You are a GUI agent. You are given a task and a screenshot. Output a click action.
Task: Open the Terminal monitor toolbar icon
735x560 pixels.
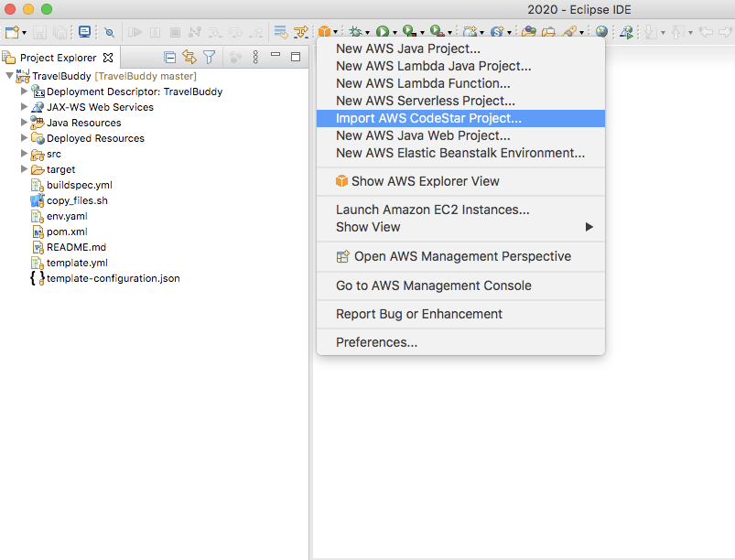(x=85, y=32)
